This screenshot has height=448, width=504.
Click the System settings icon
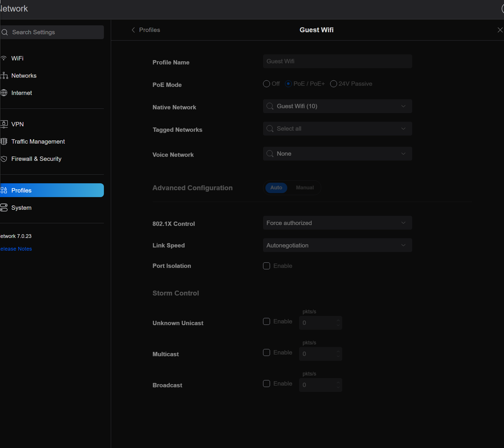4,208
